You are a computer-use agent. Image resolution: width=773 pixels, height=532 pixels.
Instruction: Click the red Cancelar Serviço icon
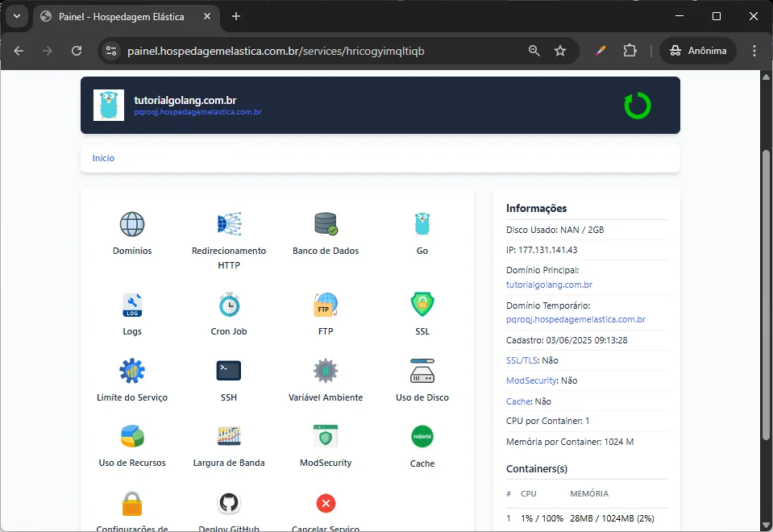pos(326,504)
